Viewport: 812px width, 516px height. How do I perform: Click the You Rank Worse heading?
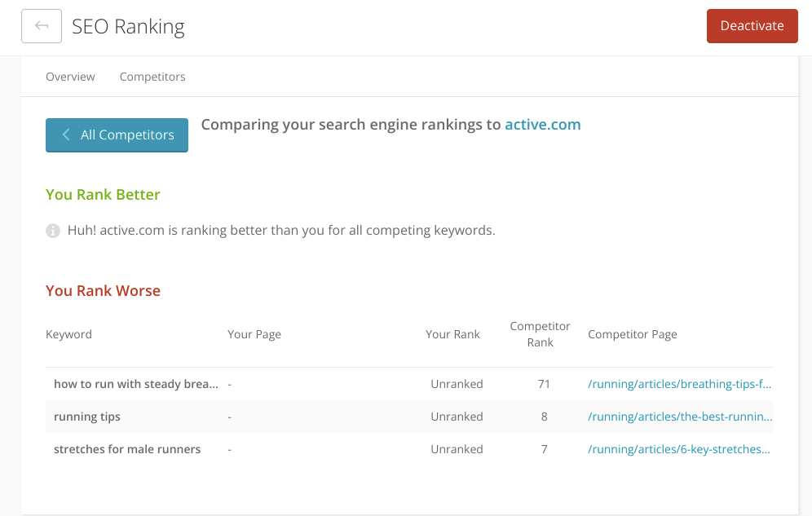click(103, 291)
